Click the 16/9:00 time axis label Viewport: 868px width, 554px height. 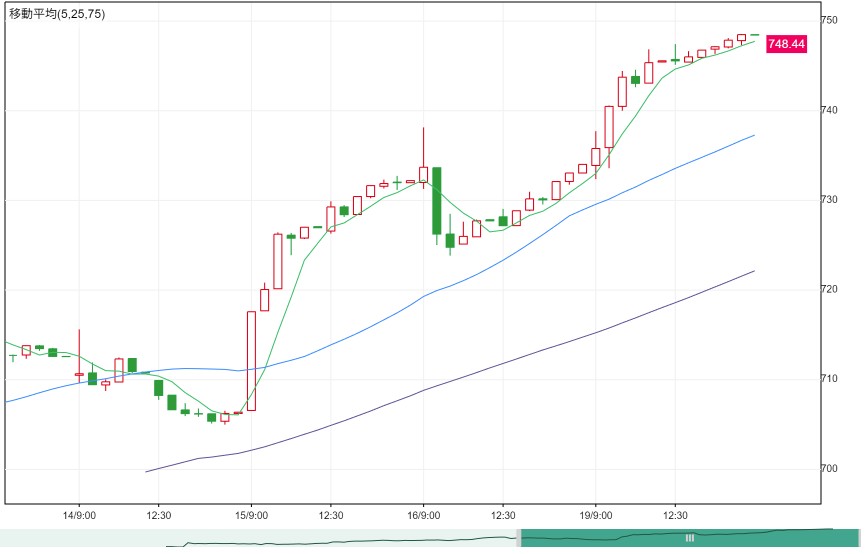pos(423,515)
